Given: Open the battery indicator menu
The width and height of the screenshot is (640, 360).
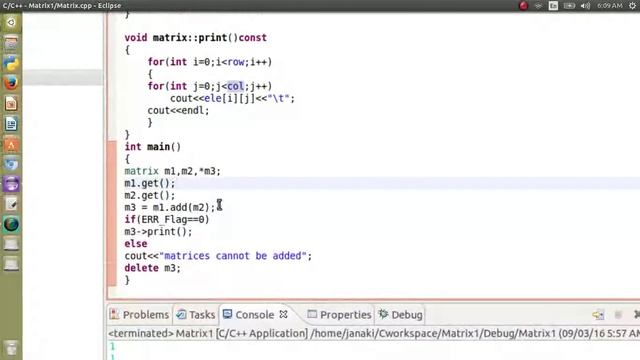Looking at the screenshot, I should 569,6.
